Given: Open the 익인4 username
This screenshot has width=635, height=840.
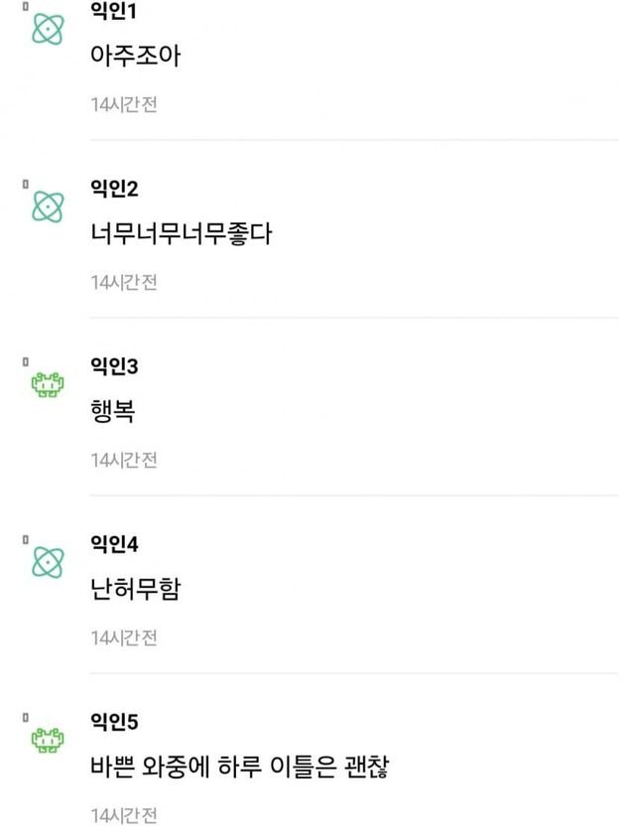Looking at the screenshot, I should pyautogui.click(x=114, y=544).
